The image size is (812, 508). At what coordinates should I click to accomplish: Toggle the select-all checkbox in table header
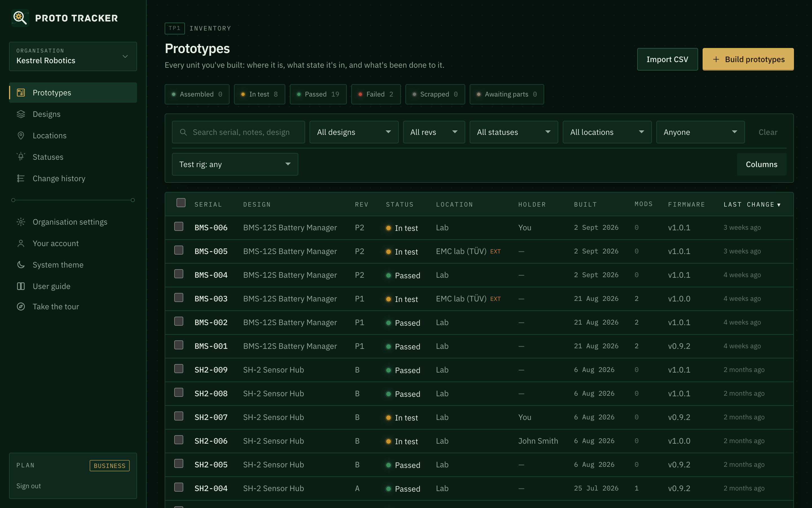[181, 203]
